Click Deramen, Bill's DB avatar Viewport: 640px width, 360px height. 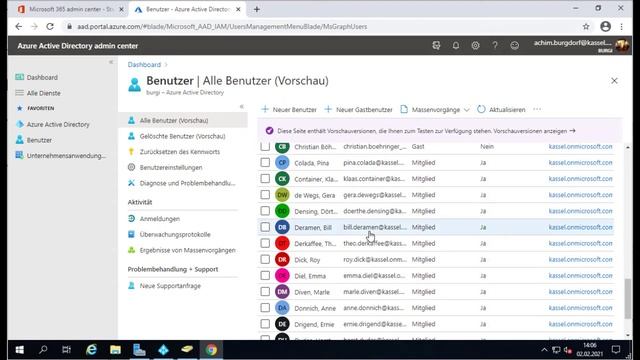tap(282, 227)
